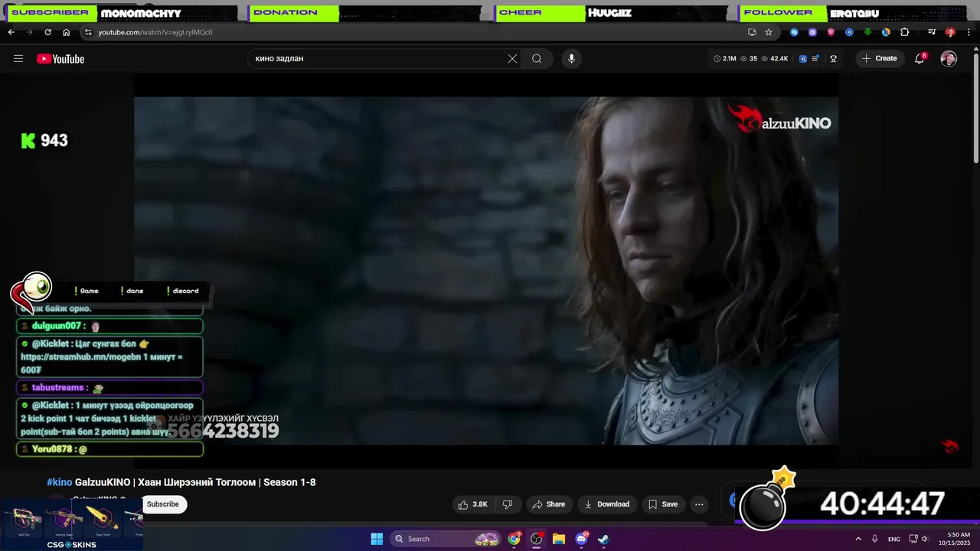Click tabustreams username in chat
This screenshot has height=551, width=980.
[x=58, y=388]
